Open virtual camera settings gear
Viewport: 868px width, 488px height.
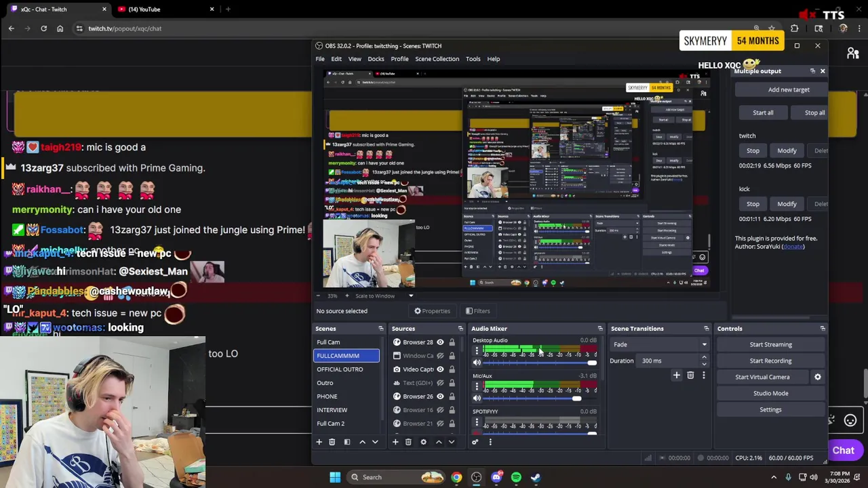pyautogui.click(x=817, y=377)
